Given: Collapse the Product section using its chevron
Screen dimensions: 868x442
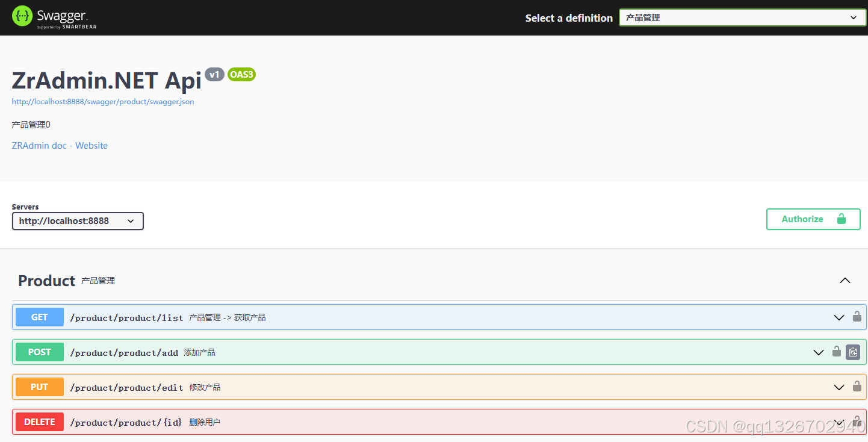Looking at the screenshot, I should 845,280.
